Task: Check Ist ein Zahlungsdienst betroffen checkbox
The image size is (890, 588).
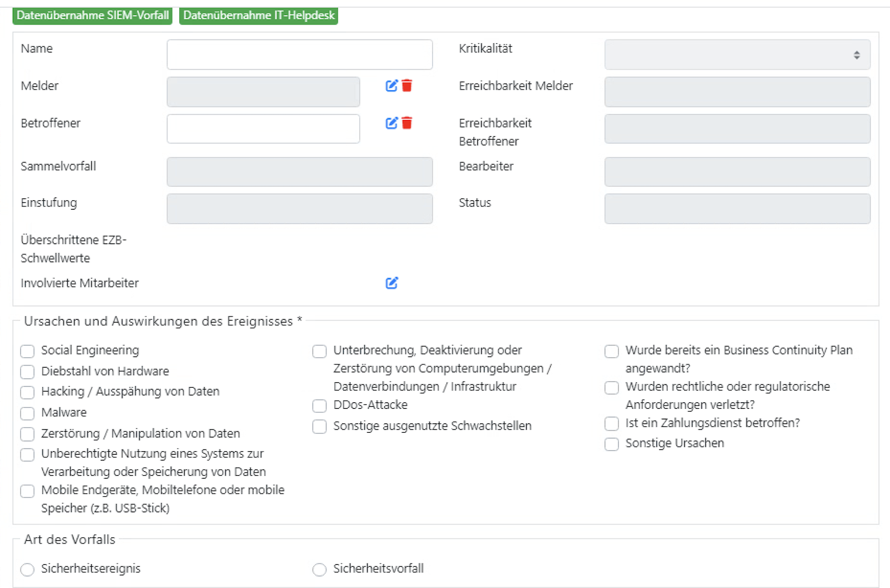Action: [612, 424]
